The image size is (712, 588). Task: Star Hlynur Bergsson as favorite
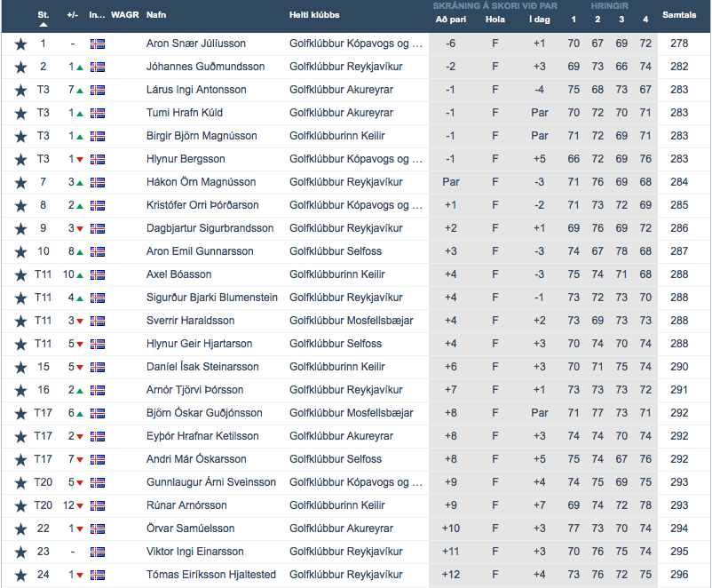point(20,160)
